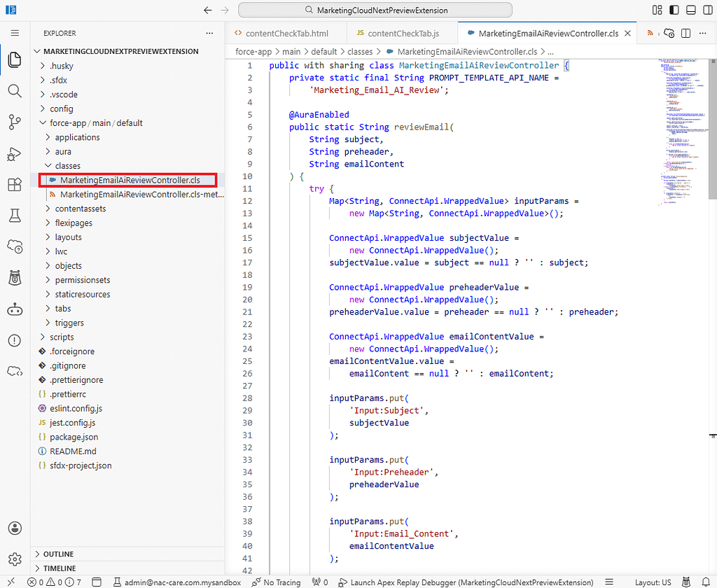Click the cloud settings icon in editor toolbar
The image size is (717, 588).
pyautogui.click(x=669, y=34)
